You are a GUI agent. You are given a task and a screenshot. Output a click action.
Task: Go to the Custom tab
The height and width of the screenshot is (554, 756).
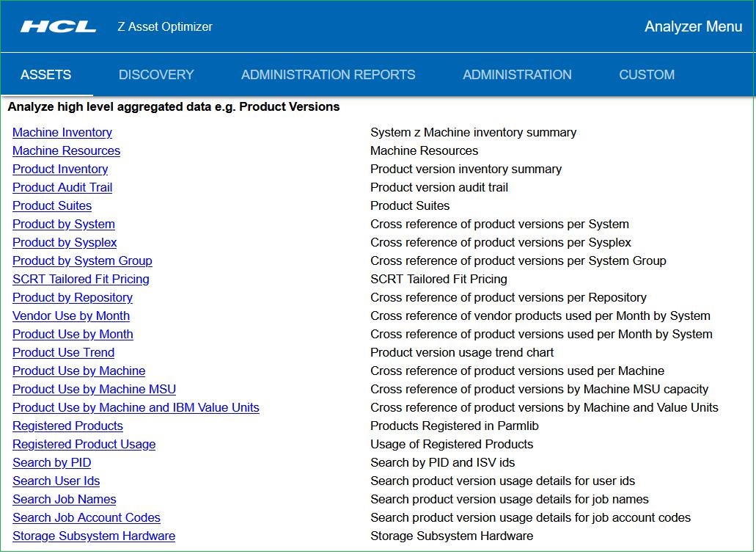[x=647, y=75]
